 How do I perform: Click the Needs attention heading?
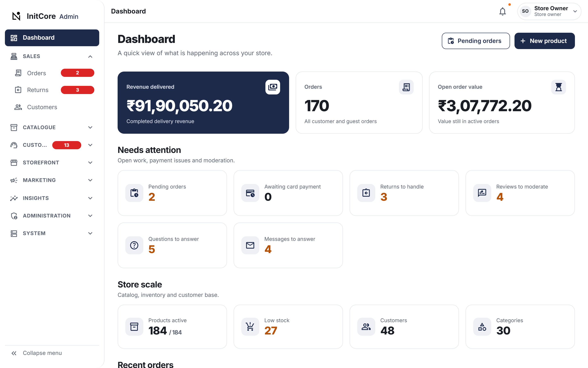(149, 150)
